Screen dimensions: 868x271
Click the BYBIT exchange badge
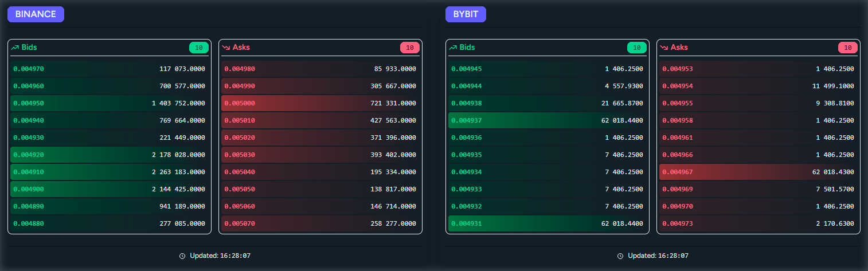coord(466,14)
